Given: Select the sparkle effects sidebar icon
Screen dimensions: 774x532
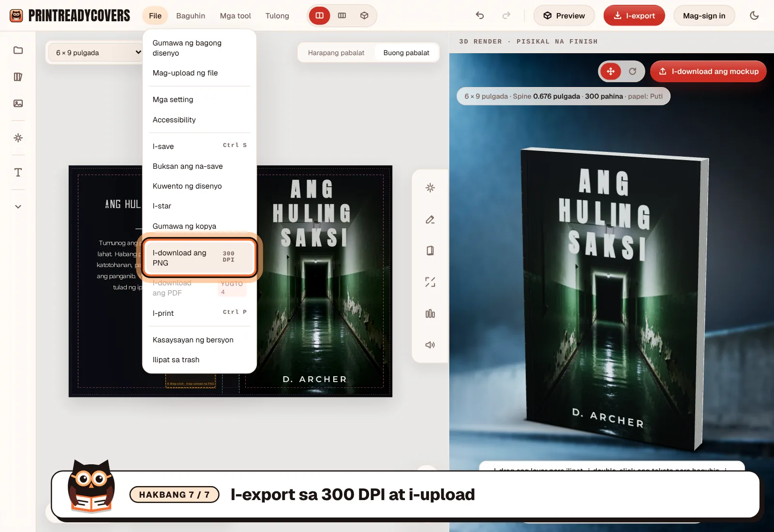Looking at the screenshot, I should click(18, 138).
